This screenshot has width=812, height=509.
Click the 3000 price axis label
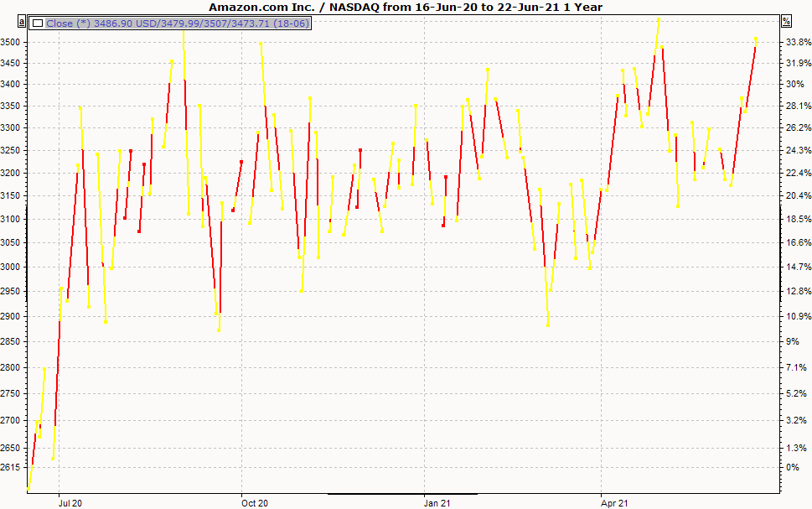11,267
